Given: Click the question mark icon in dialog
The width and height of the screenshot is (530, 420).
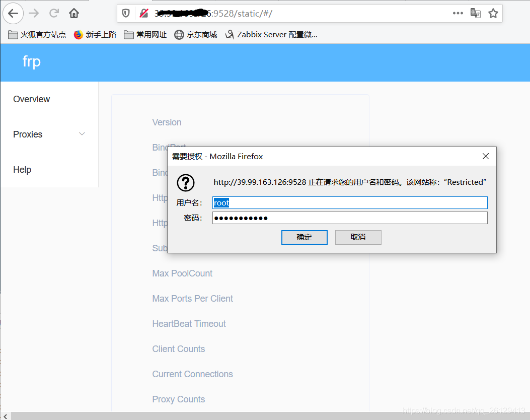Looking at the screenshot, I should pyautogui.click(x=186, y=183).
